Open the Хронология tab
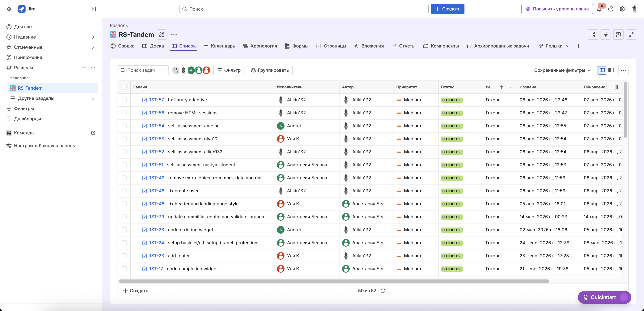The height and width of the screenshot is (311, 644). pos(260,46)
